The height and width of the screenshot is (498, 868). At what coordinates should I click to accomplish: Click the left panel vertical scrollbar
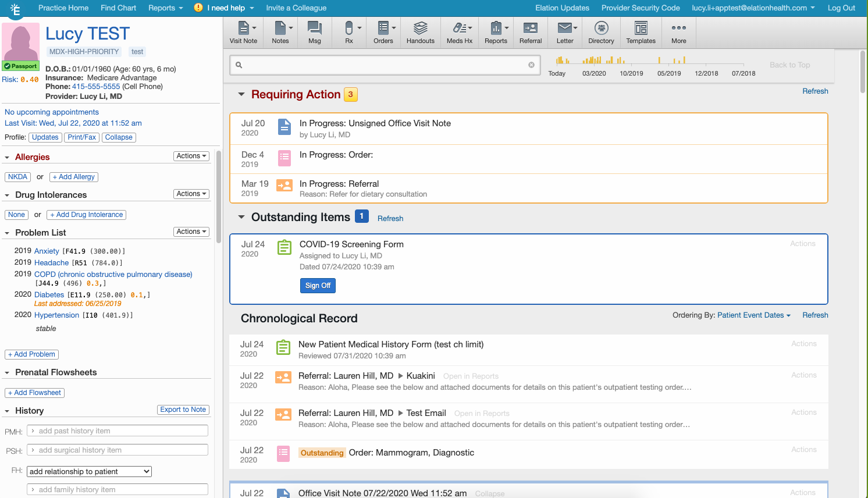(x=219, y=198)
